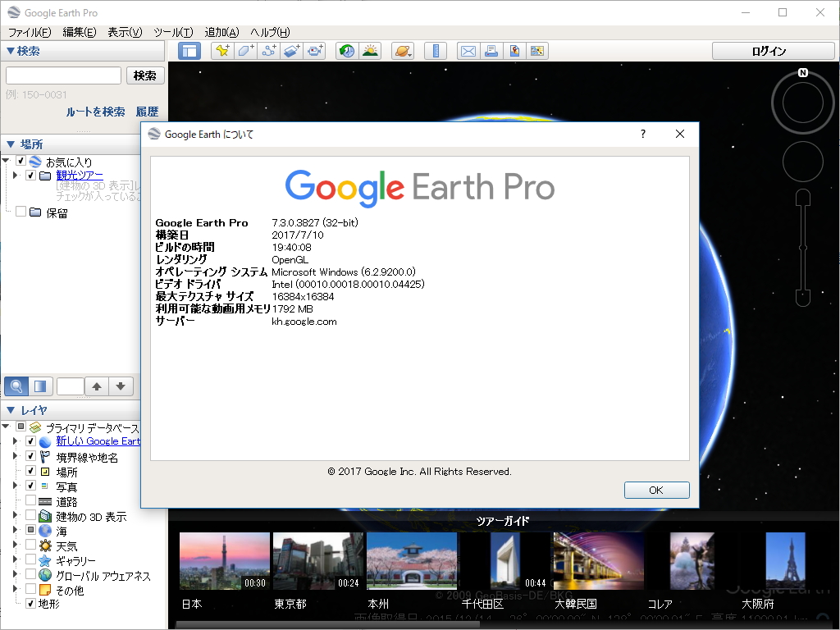Open the planets dropdown next to Saturn icon
Viewport: 840px width, 630px height.
(409, 53)
